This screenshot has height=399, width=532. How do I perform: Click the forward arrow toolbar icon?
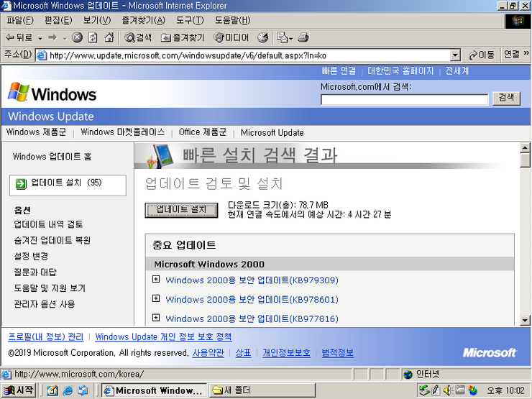click(x=52, y=37)
